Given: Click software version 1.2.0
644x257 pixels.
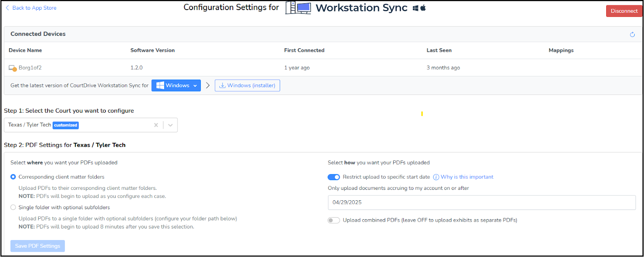Looking at the screenshot, I should pos(136,68).
